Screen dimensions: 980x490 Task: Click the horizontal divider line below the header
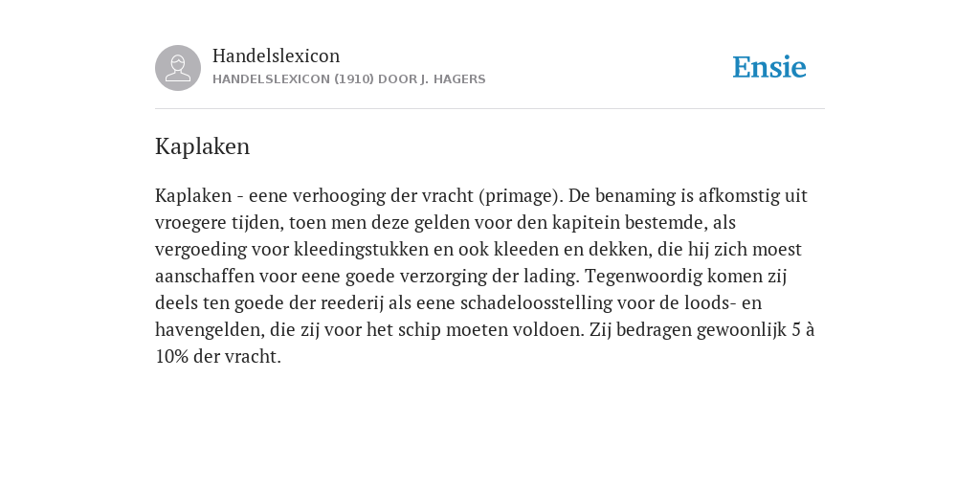[x=490, y=109]
